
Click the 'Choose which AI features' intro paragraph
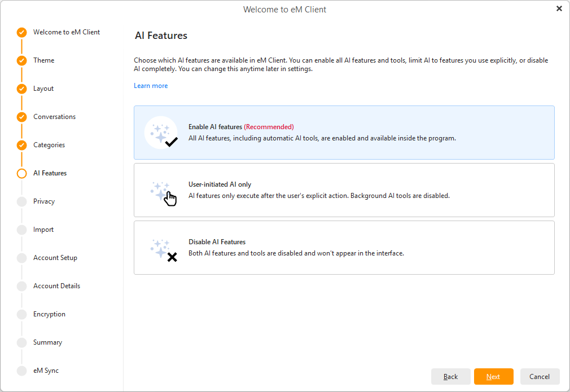(x=341, y=65)
